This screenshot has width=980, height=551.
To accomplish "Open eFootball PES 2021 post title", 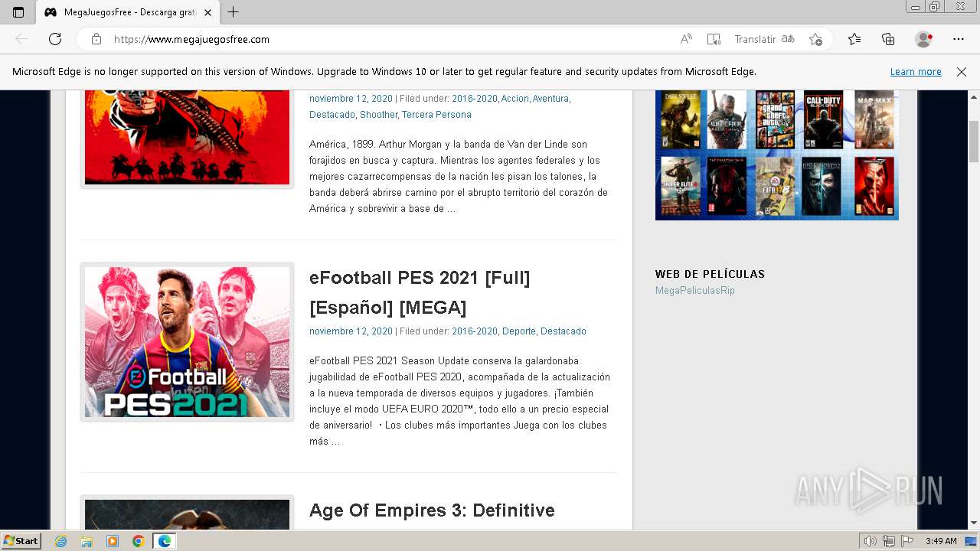I will [420, 292].
